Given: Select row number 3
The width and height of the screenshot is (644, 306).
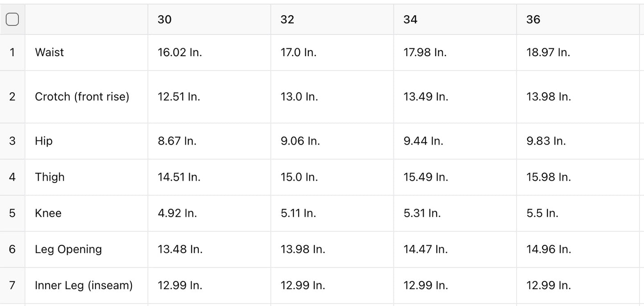Looking at the screenshot, I should point(12,141).
